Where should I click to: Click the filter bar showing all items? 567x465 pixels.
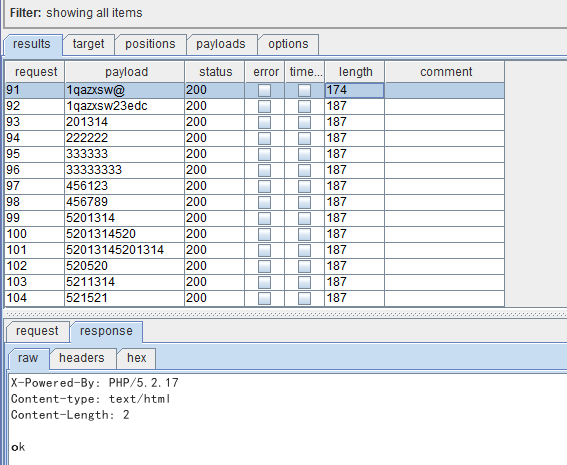coord(286,13)
